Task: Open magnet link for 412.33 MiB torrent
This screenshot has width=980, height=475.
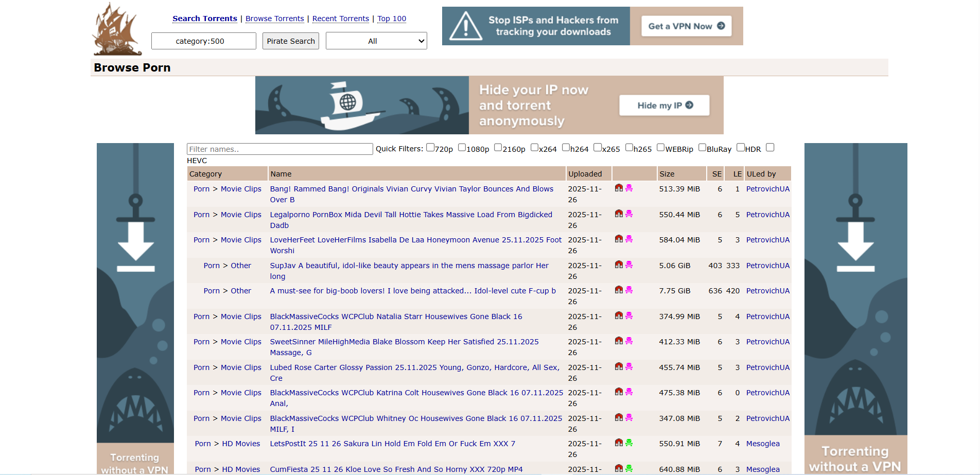Action: pyautogui.click(x=619, y=341)
